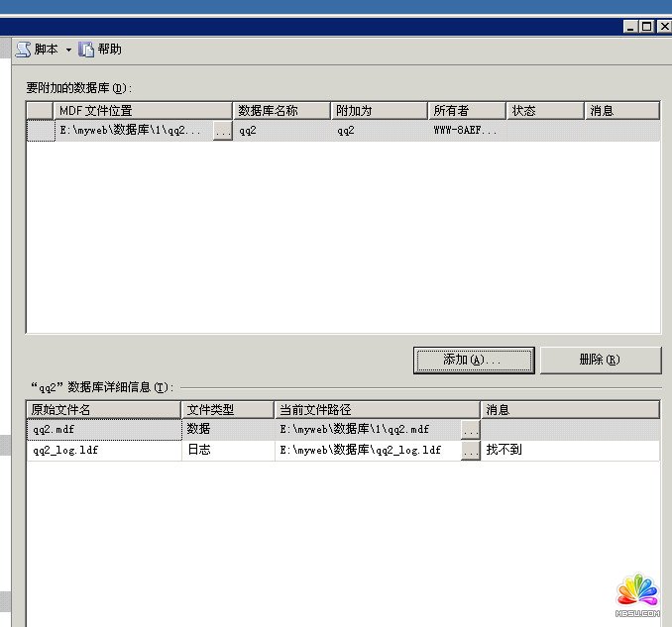Click 添加(A)... button
This screenshot has width=672, height=627.
pyautogui.click(x=474, y=361)
